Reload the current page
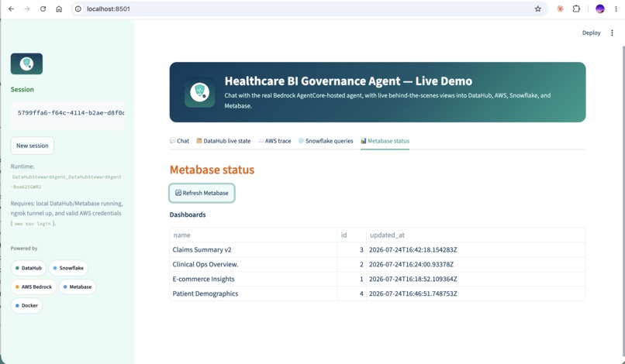The width and height of the screenshot is (625, 364). 43,9
